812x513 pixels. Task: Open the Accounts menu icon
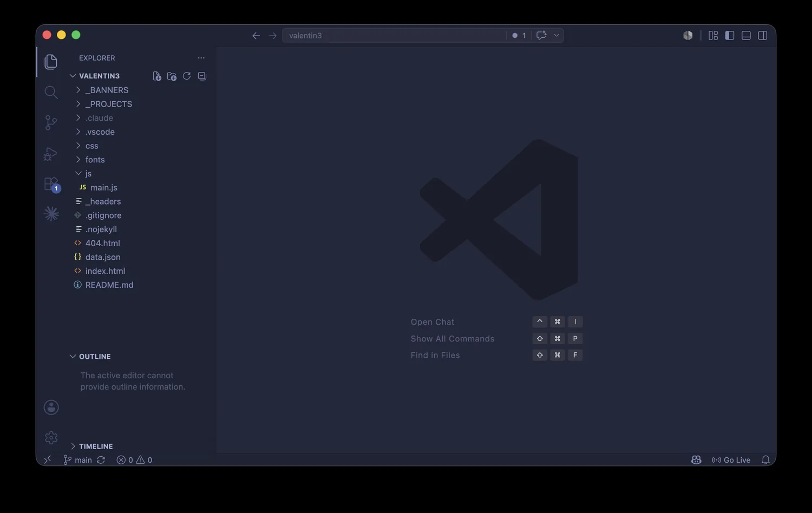(51, 407)
